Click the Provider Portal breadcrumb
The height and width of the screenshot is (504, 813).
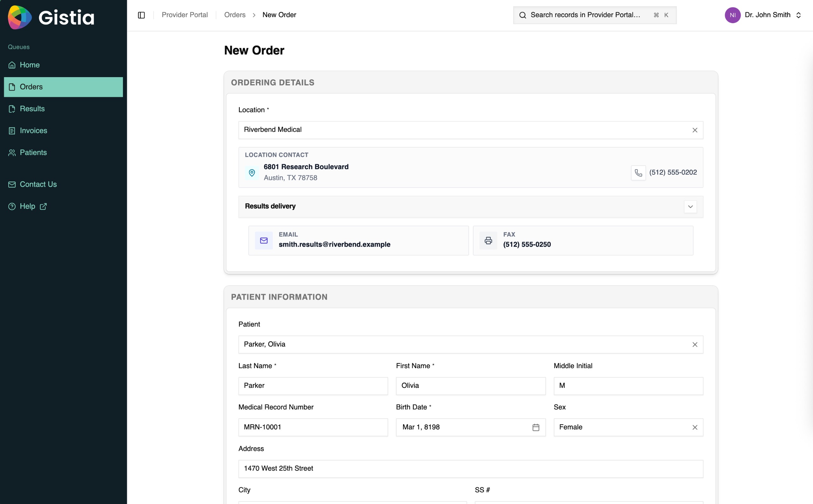(185, 15)
